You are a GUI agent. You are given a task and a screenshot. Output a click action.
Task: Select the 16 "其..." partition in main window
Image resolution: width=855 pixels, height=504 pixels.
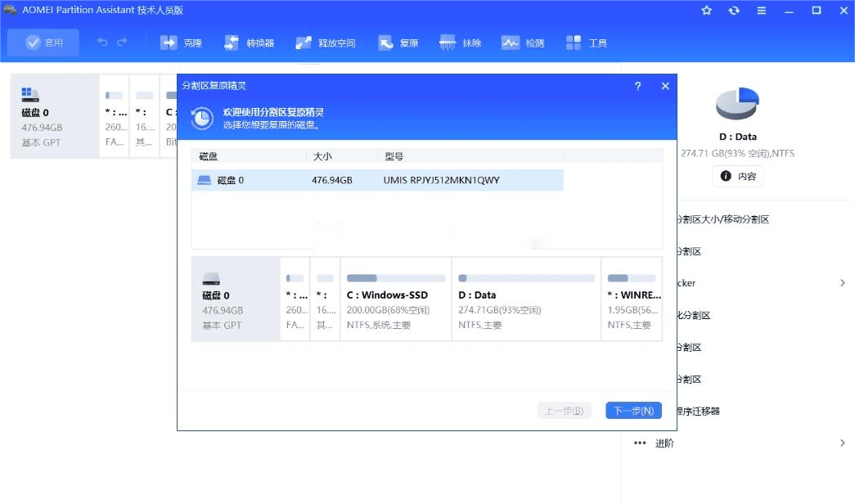145,116
